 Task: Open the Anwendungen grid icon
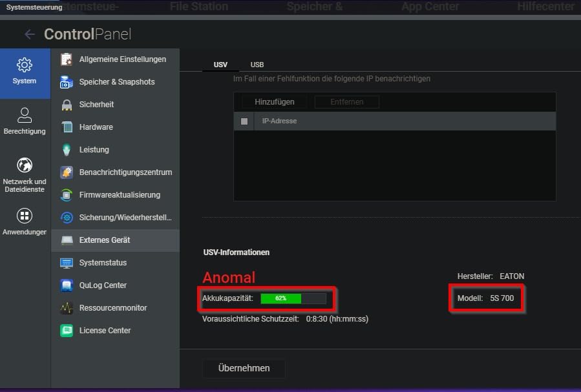[x=25, y=216]
